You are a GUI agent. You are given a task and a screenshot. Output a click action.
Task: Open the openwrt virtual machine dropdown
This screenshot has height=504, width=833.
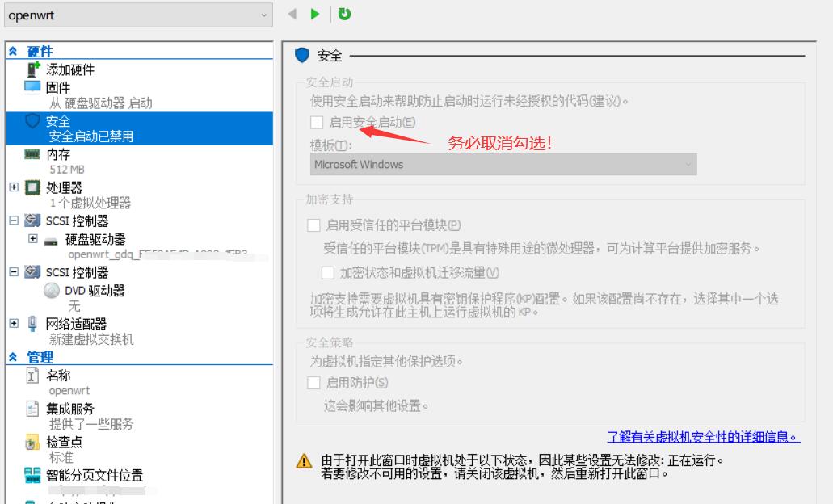(x=137, y=15)
